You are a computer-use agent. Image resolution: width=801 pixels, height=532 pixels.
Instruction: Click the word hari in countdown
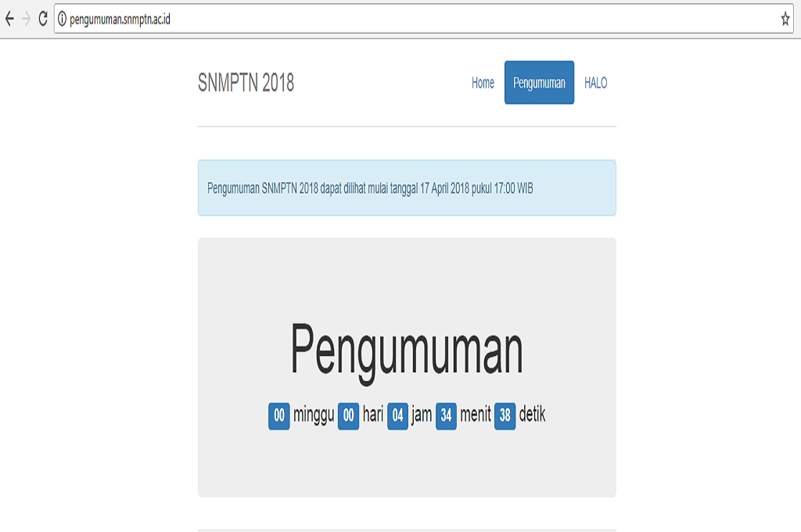(x=373, y=414)
